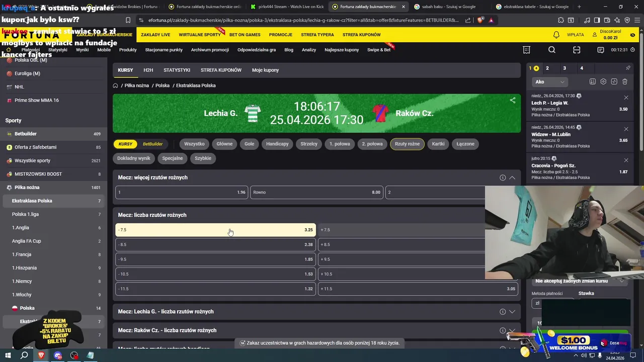Share the Lechia G. vs Raków match
Screen dimensions: 644x362
coord(513,100)
